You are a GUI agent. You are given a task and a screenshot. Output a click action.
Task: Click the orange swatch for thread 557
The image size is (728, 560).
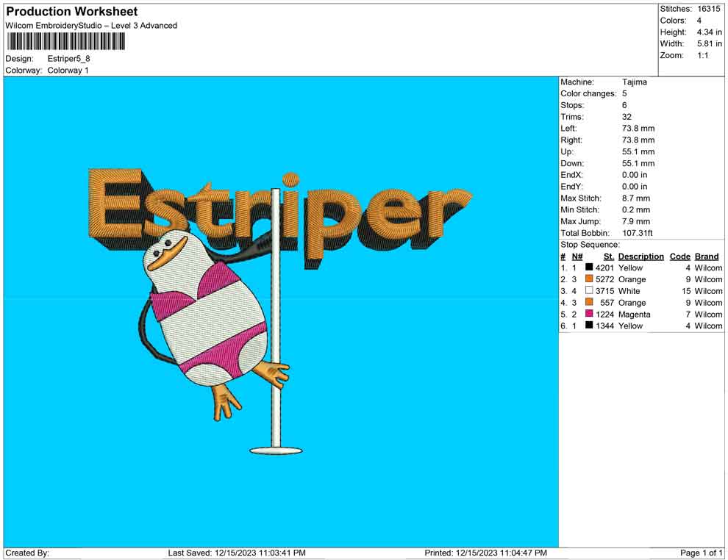click(x=589, y=302)
